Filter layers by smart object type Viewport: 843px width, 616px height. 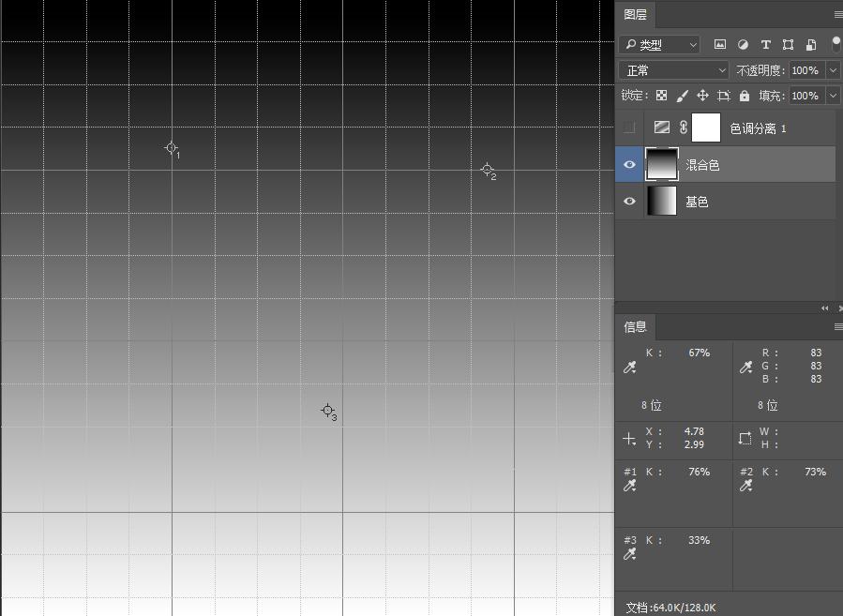coord(811,44)
